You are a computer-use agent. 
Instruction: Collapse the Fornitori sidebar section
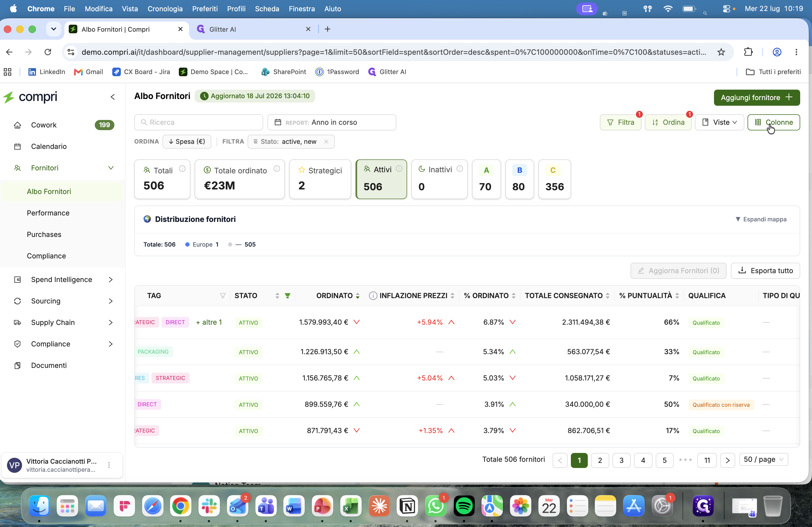tap(111, 168)
